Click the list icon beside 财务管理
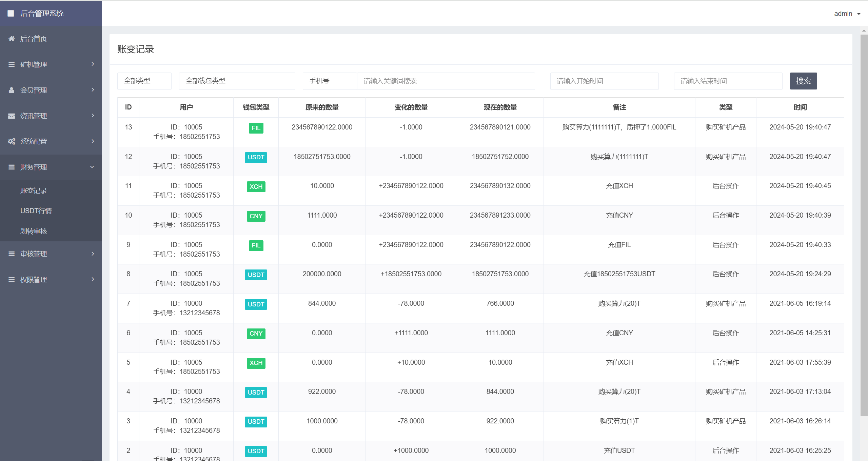Viewport: 868px width, 461px height. [12, 167]
